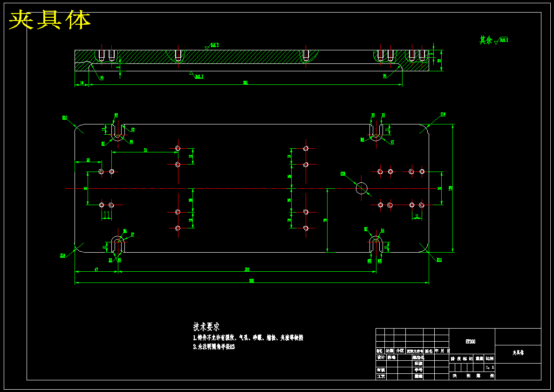Select the 设计 cell in the title block
This screenshot has width=554, height=392.
point(381,358)
